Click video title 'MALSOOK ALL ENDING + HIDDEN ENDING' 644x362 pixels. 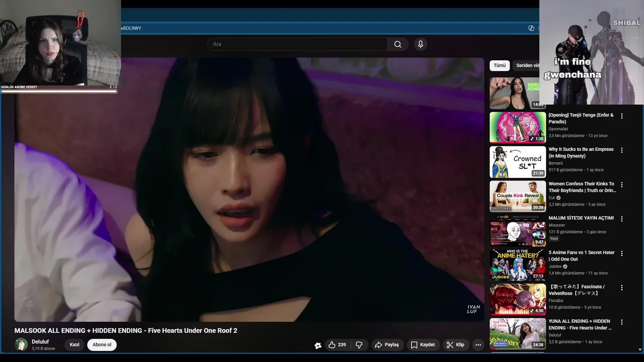click(126, 330)
